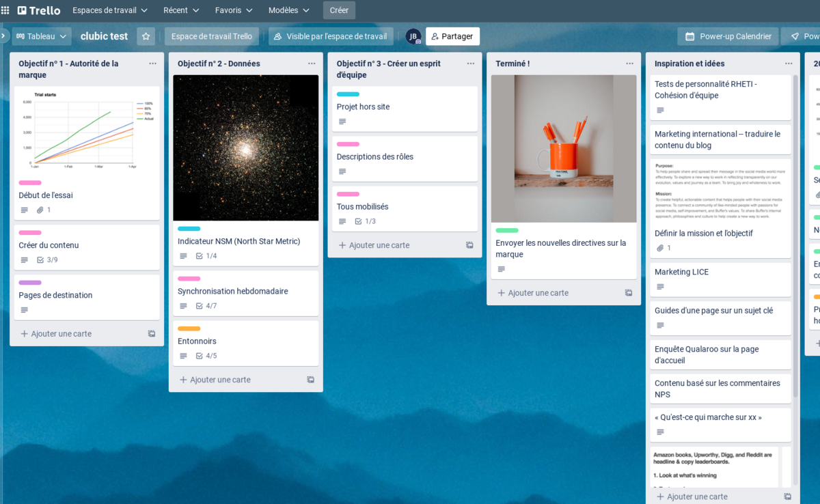Open list actions for Terminé !
This screenshot has width=820, height=504.
[x=629, y=64]
